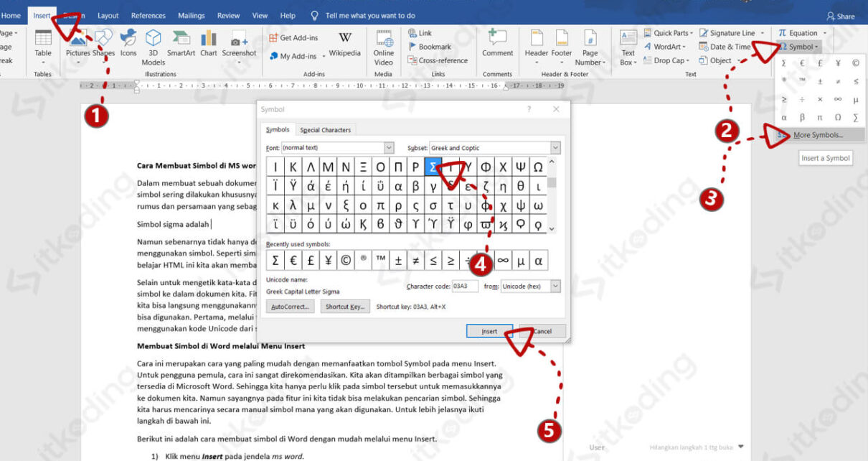Image resolution: width=868 pixels, height=461 pixels.
Task: Click the Date & Time button
Action: (x=725, y=47)
